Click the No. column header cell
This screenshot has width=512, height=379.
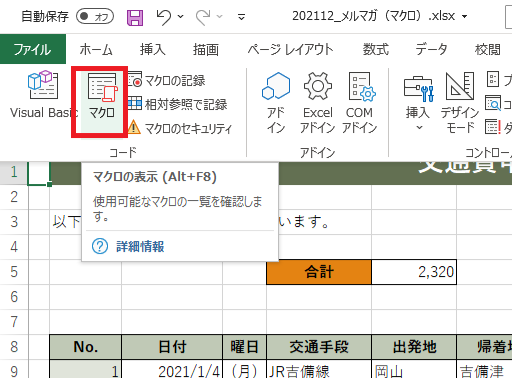tap(86, 347)
